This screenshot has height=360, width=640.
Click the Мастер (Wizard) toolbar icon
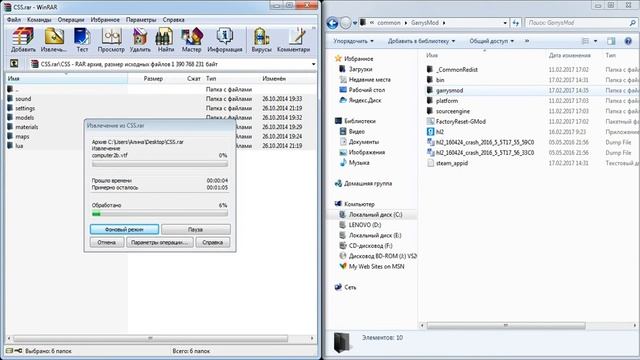point(191,40)
